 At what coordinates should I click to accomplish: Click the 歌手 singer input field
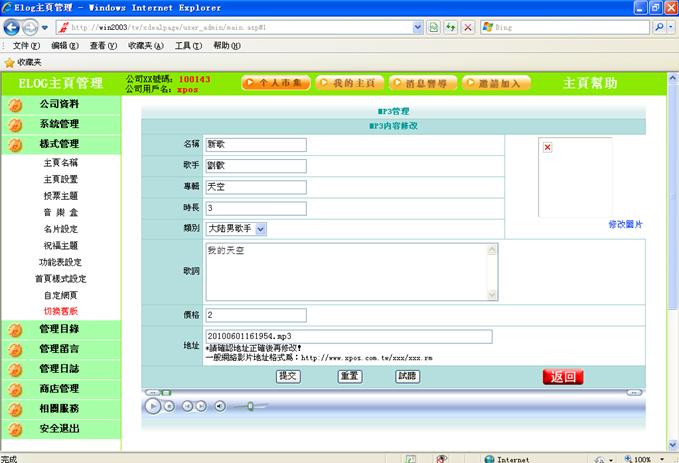(x=255, y=165)
